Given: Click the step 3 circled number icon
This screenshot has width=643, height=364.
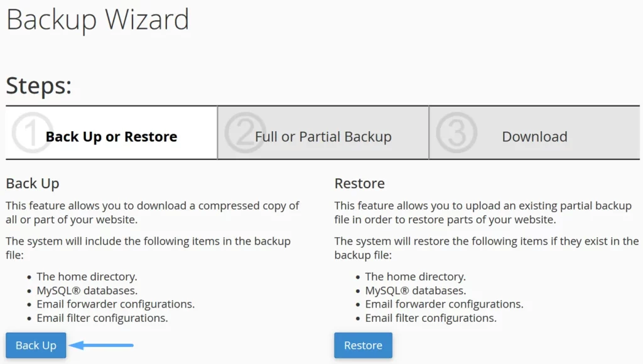Looking at the screenshot, I should click(x=457, y=132).
